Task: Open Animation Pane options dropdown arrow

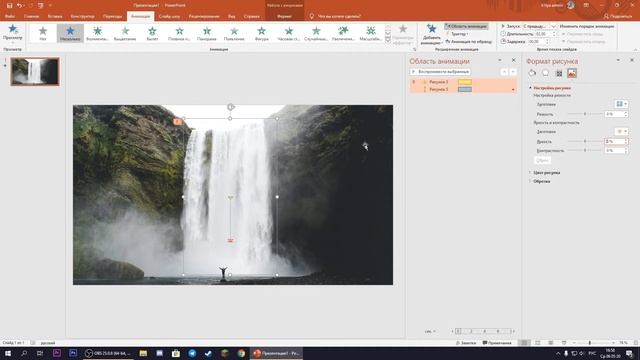Action: [x=500, y=60]
